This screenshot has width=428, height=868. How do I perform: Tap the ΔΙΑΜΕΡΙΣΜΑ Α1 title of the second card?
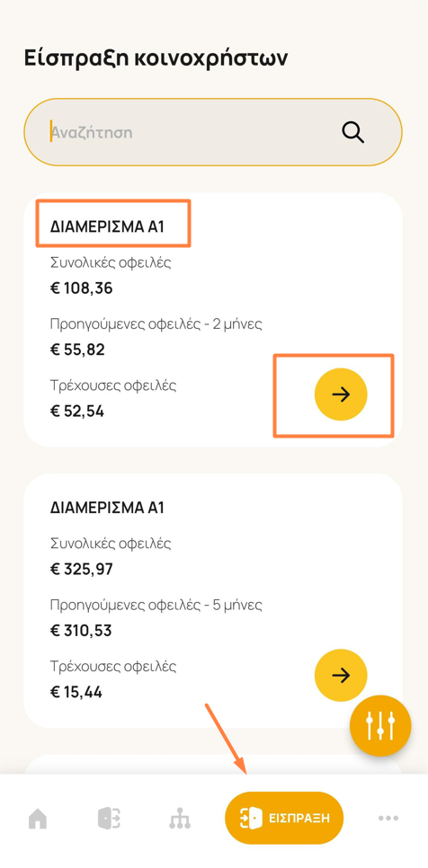tap(107, 508)
